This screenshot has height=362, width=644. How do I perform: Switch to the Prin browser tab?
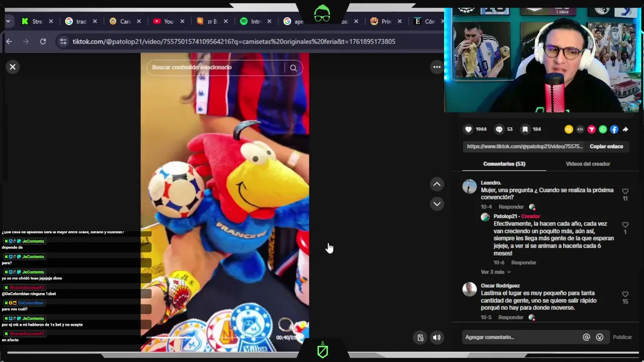click(x=381, y=22)
